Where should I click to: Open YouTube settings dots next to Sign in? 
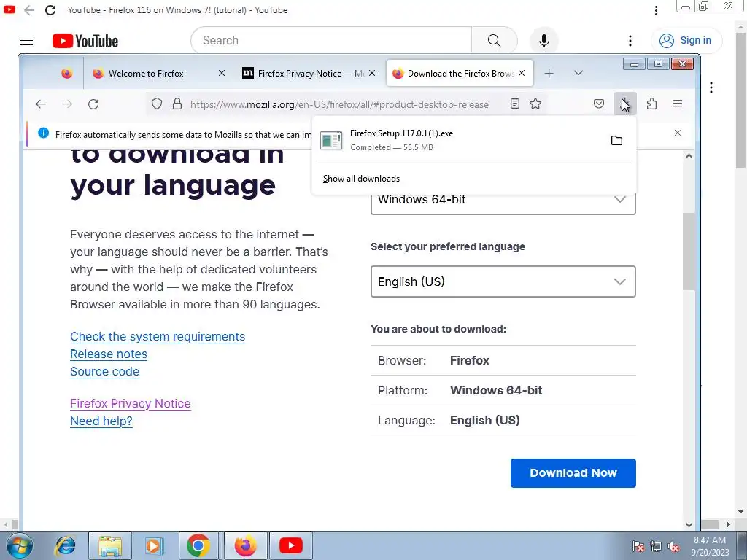[x=630, y=41]
